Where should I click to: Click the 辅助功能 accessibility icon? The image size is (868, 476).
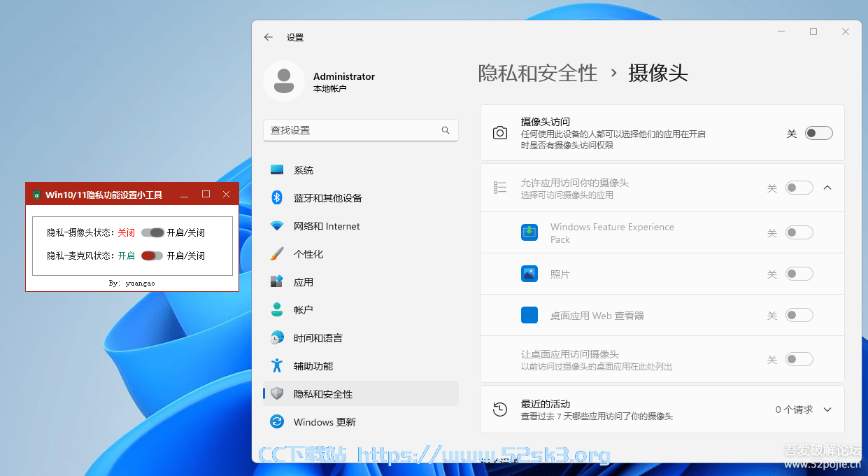click(x=277, y=366)
